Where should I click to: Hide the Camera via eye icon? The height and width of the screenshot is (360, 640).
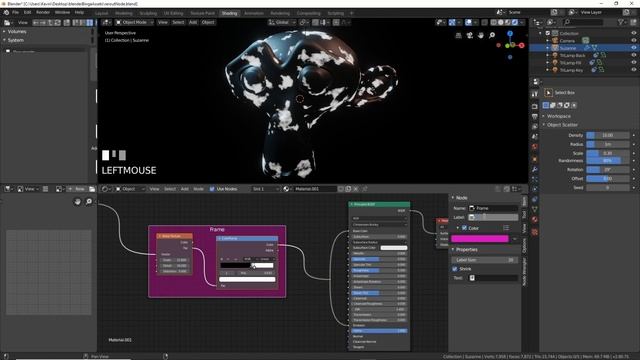click(633, 41)
